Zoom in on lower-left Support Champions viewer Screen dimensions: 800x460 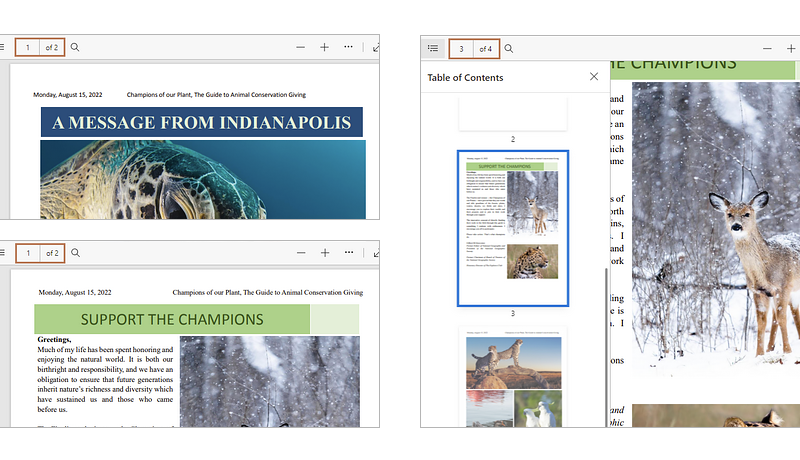point(324,253)
